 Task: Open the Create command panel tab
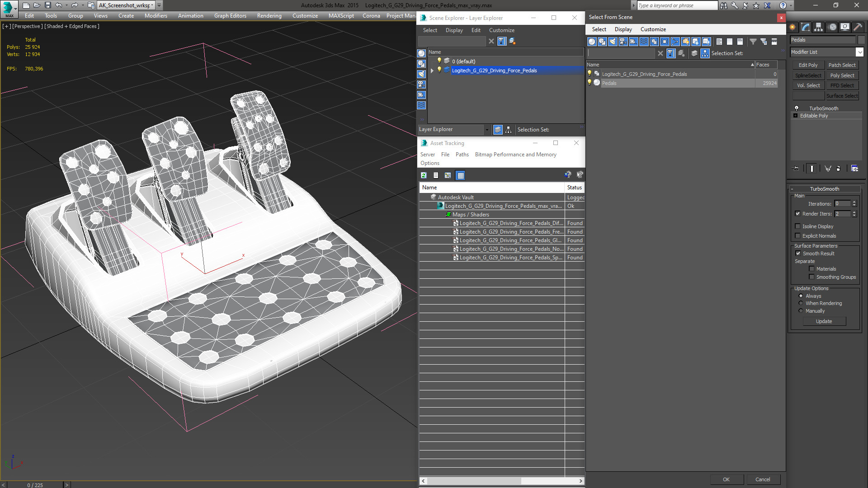coord(793,27)
